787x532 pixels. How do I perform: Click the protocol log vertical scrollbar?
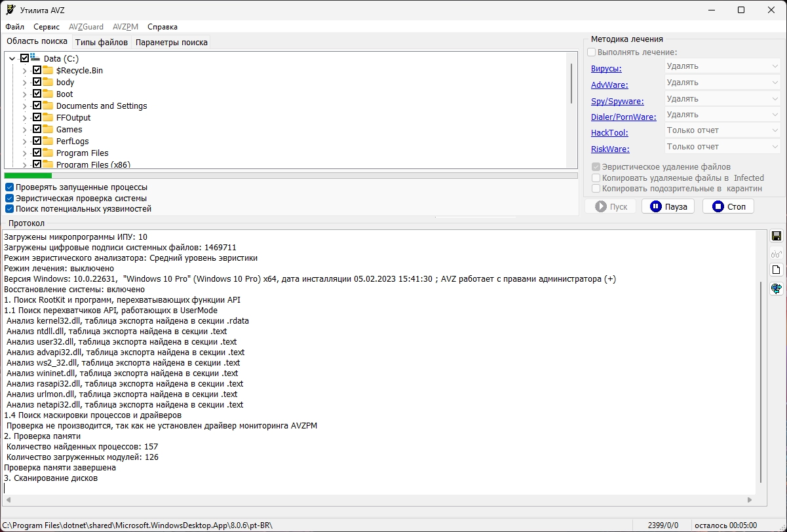coord(761,362)
